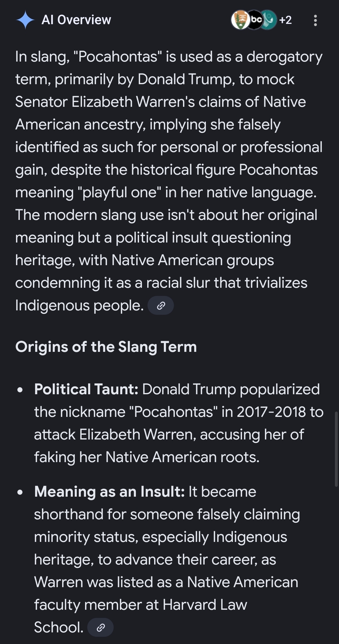The image size is (339, 644).
Task: Click the '2017-2018' date range text
Action: 271,412
